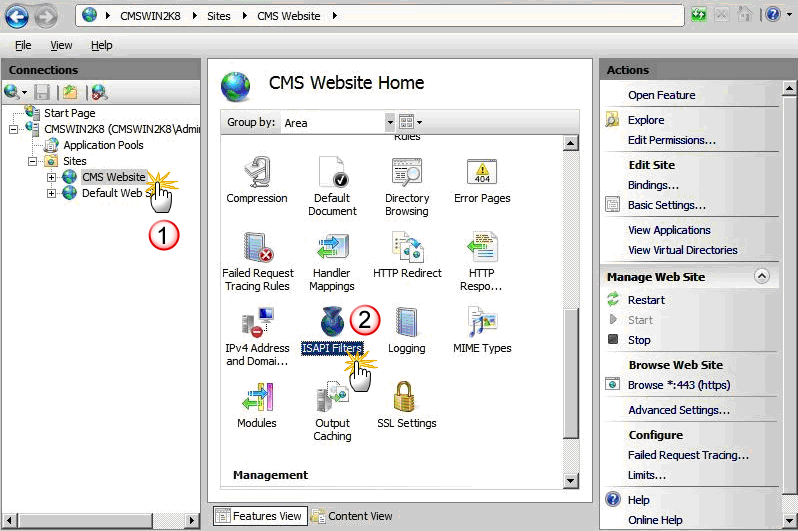Click the Bindings... action link
This screenshot has height=531, width=798.
coord(653,185)
